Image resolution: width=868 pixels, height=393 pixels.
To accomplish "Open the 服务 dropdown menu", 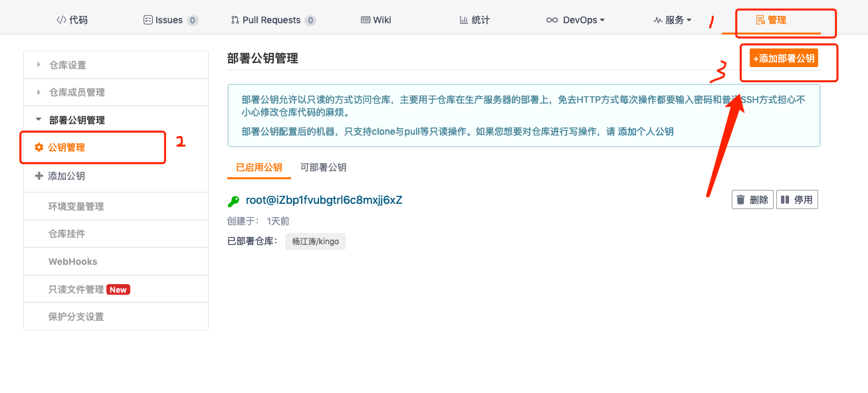I will 673,20.
